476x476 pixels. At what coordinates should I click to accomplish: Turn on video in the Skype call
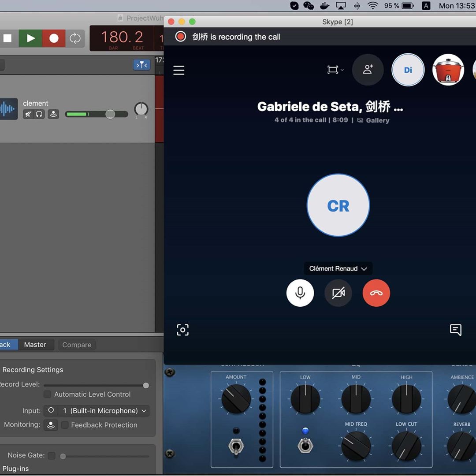[x=338, y=293]
